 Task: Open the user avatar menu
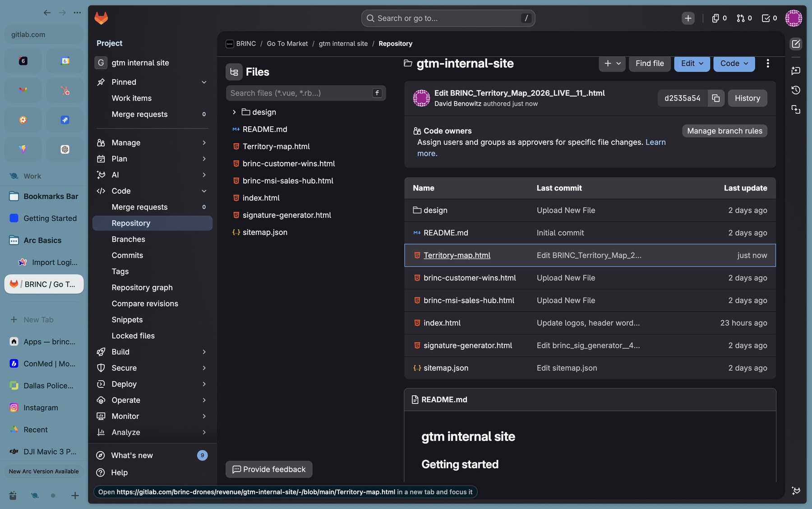[x=794, y=18]
